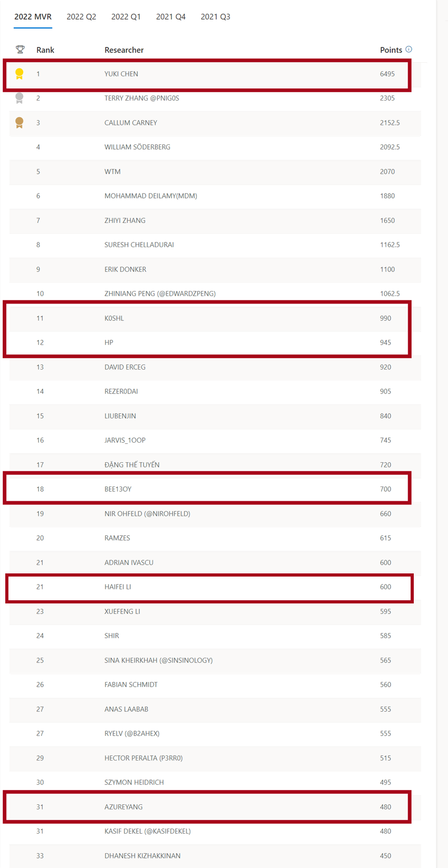Click the Researcher column header
Screen dimensions: 448x868
(124, 50)
